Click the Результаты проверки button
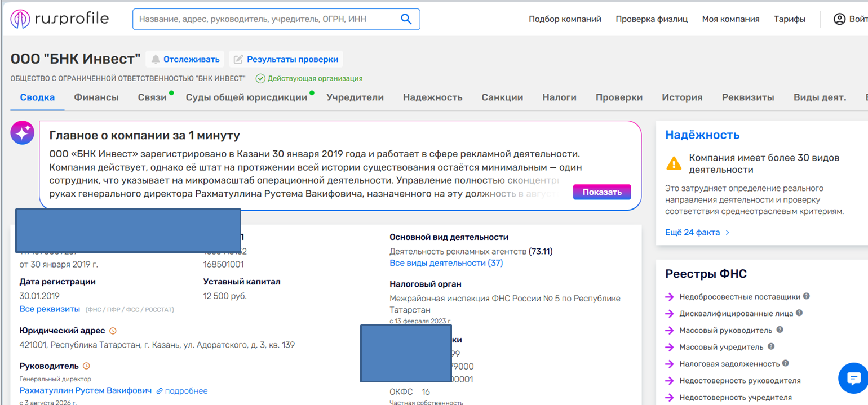This screenshot has height=405, width=868. (x=286, y=59)
